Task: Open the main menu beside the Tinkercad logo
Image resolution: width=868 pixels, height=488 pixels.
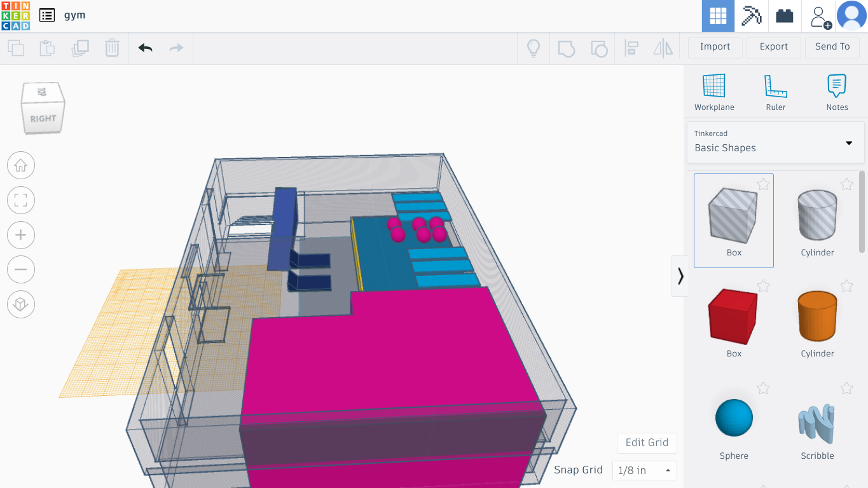Action: (46, 15)
